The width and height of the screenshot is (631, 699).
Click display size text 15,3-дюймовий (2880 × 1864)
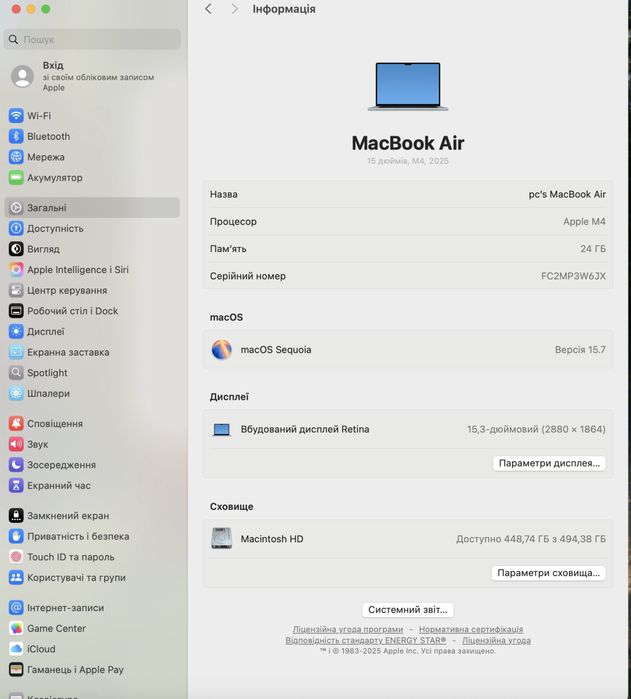click(x=536, y=429)
